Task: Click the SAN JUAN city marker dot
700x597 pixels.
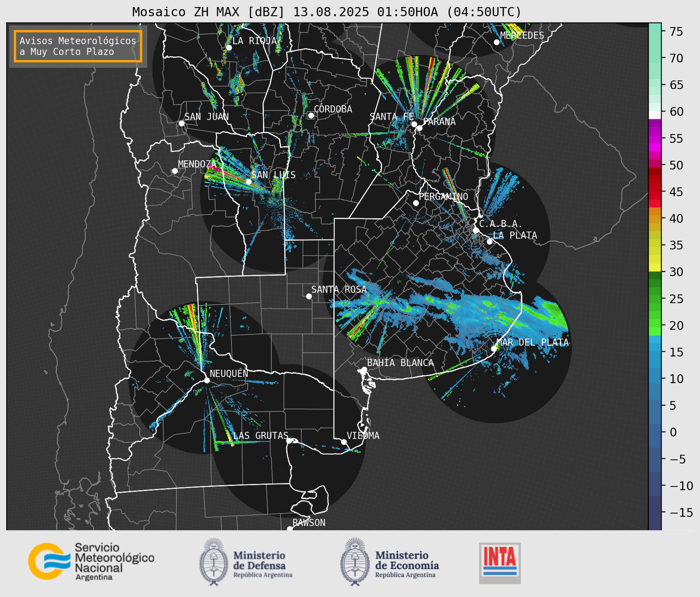Action: click(181, 123)
